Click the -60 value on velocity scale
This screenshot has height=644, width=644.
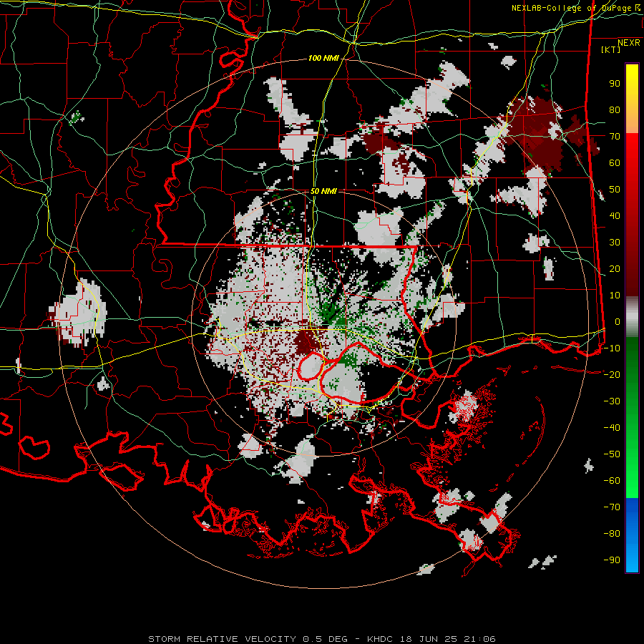pos(612,481)
